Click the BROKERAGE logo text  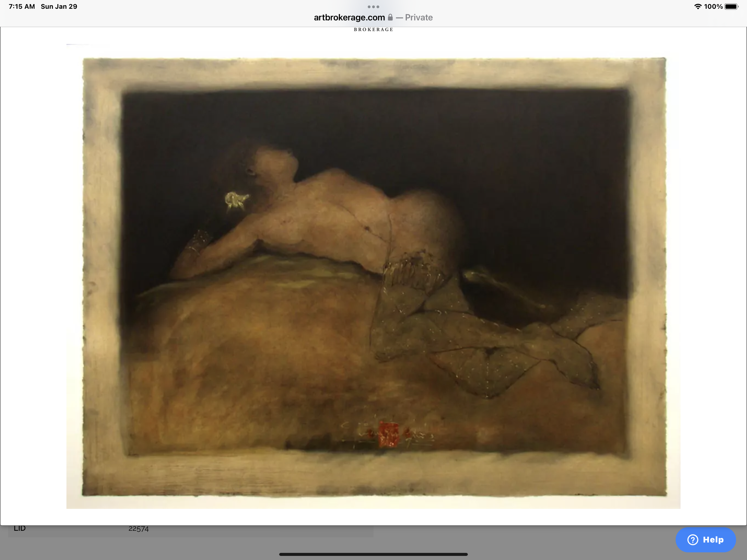(x=373, y=30)
